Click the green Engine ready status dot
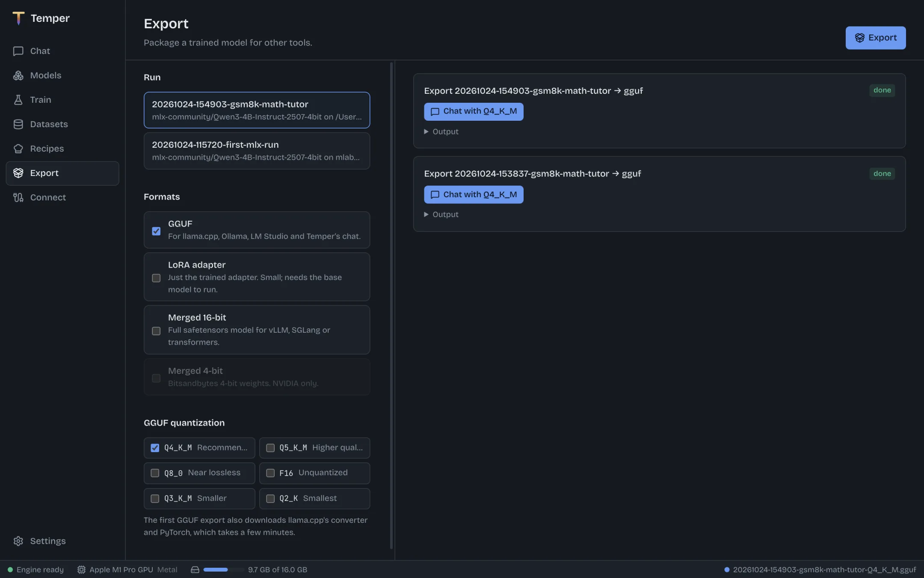 coord(10,570)
